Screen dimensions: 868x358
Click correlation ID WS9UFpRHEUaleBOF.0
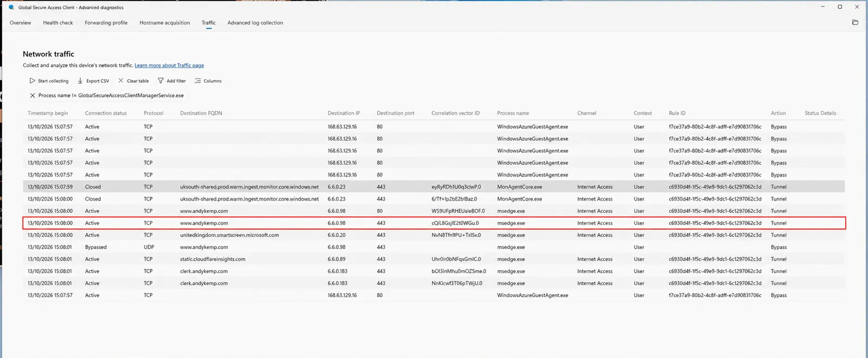coord(458,211)
